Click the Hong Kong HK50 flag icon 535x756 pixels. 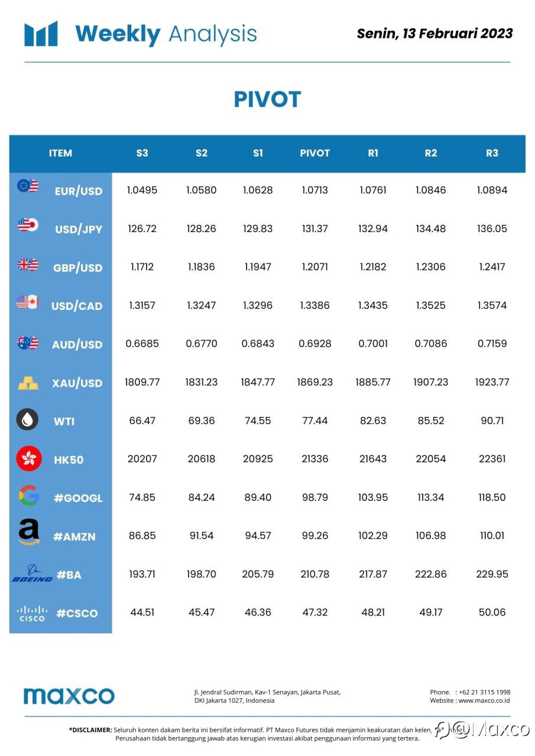click(29, 458)
